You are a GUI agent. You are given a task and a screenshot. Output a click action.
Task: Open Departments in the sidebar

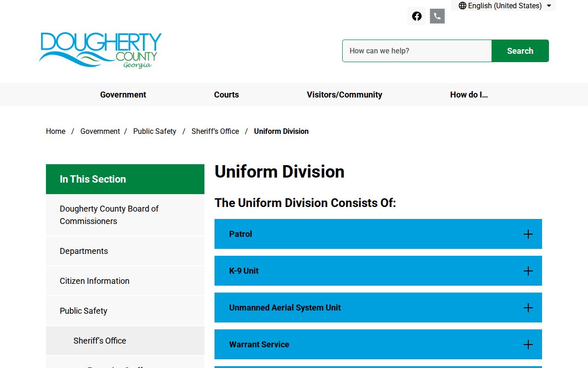click(x=125, y=251)
